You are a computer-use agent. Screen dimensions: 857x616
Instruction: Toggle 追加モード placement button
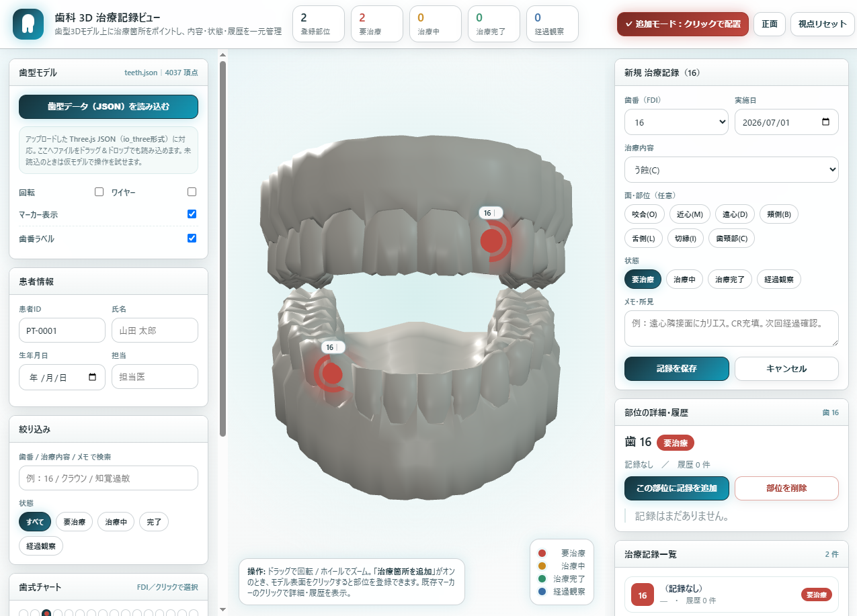click(x=683, y=24)
